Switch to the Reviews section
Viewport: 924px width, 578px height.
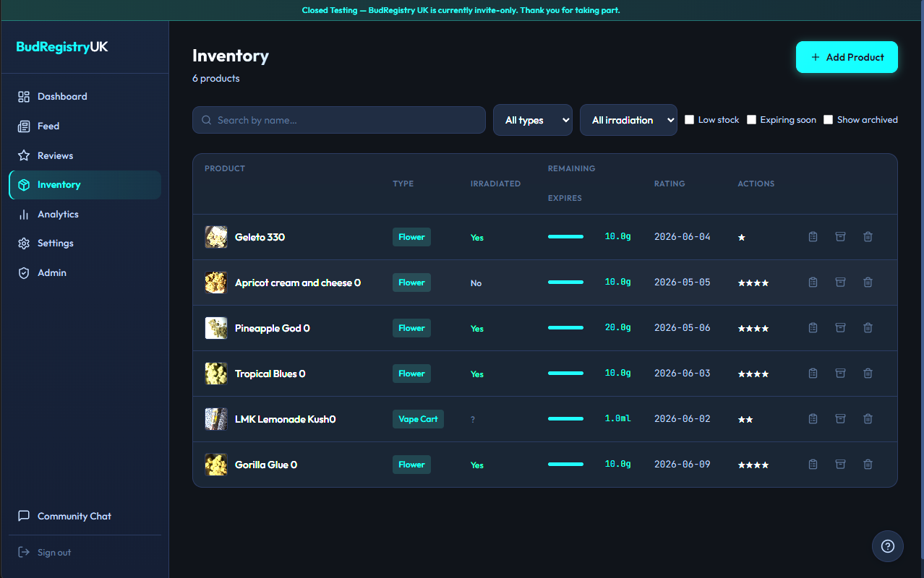tap(54, 155)
